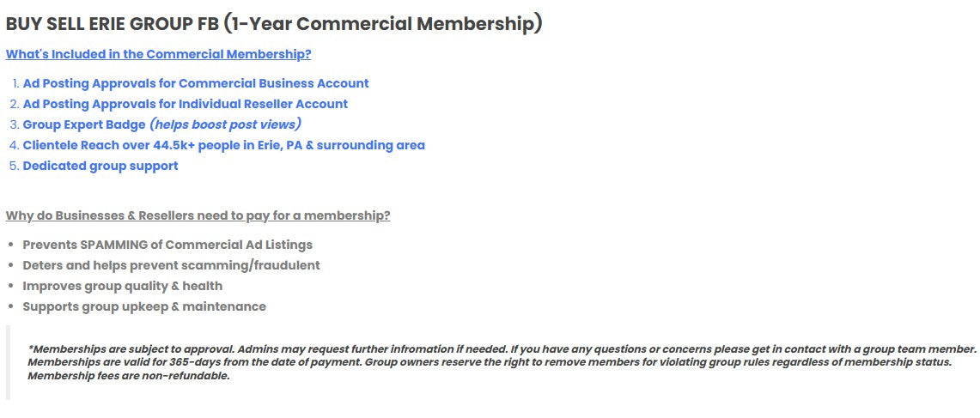Click the "Group Expert Badge" list item
This screenshot has height=418, width=980.
84,124
